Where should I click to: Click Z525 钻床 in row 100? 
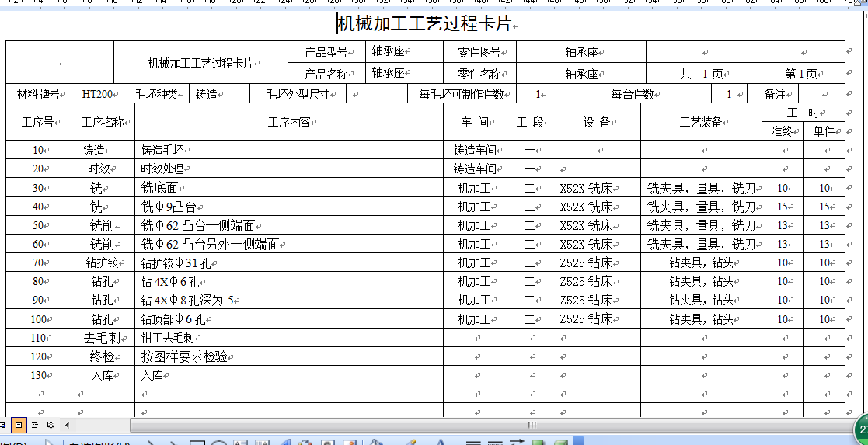(586, 319)
